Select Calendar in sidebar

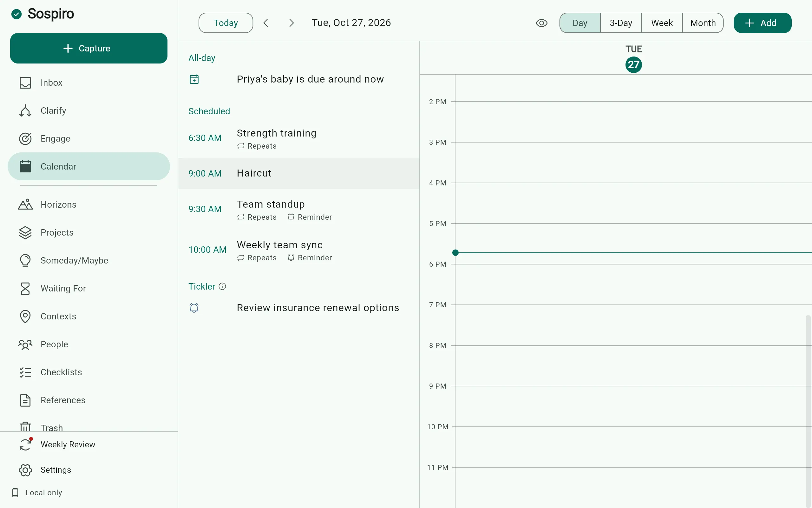click(88, 166)
